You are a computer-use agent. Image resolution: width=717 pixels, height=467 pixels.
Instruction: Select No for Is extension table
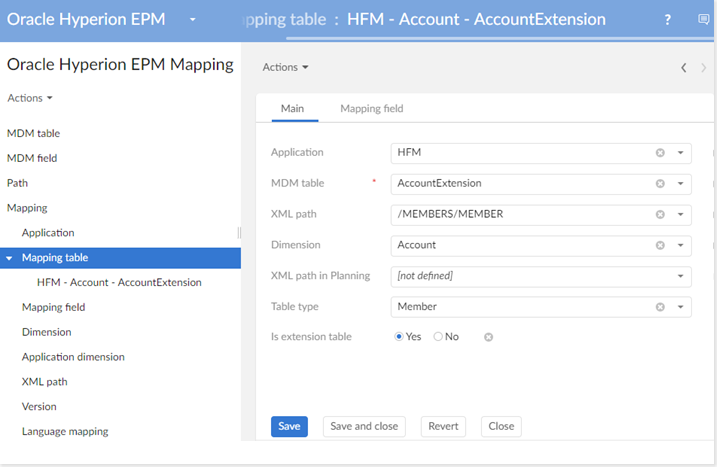(438, 337)
